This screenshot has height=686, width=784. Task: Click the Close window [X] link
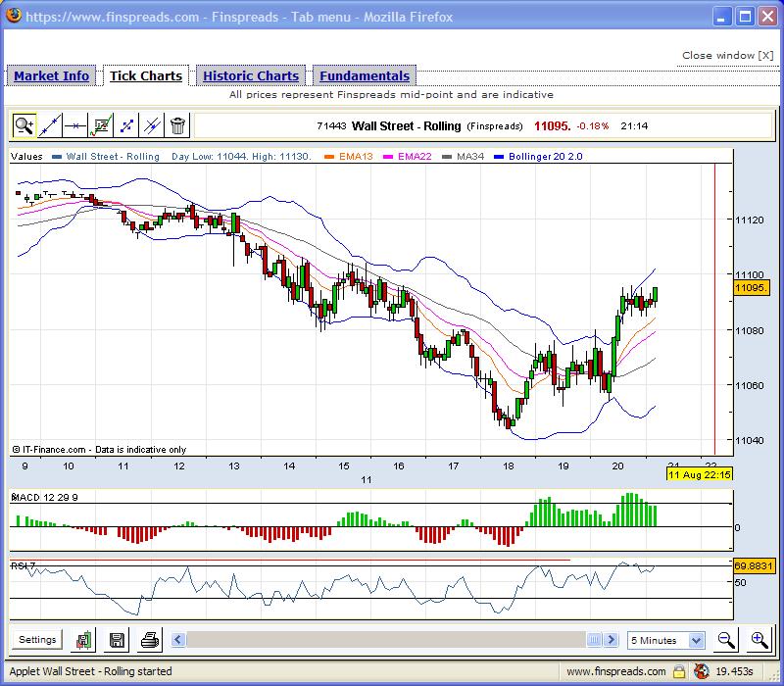point(727,56)
